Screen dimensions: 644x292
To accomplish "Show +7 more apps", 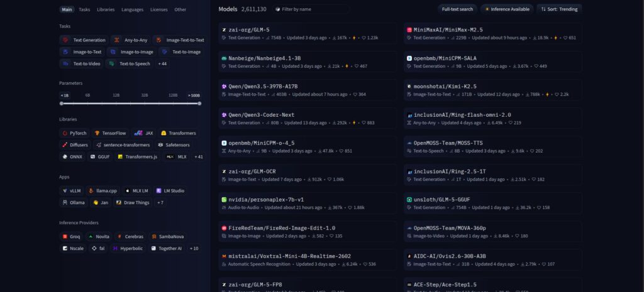I will [x=160, y=203].
